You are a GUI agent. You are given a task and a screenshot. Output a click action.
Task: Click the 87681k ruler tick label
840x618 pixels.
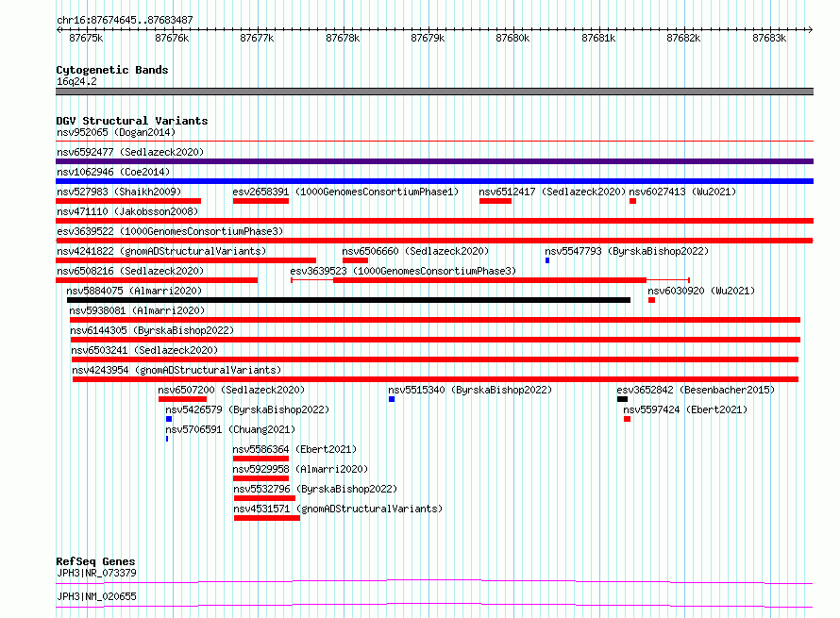[x=598, y=38]
